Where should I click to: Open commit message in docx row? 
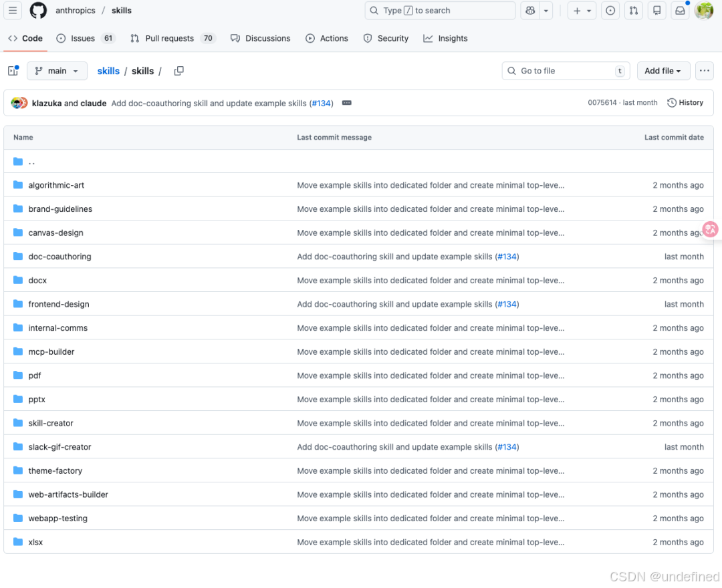tap(431, 280)
